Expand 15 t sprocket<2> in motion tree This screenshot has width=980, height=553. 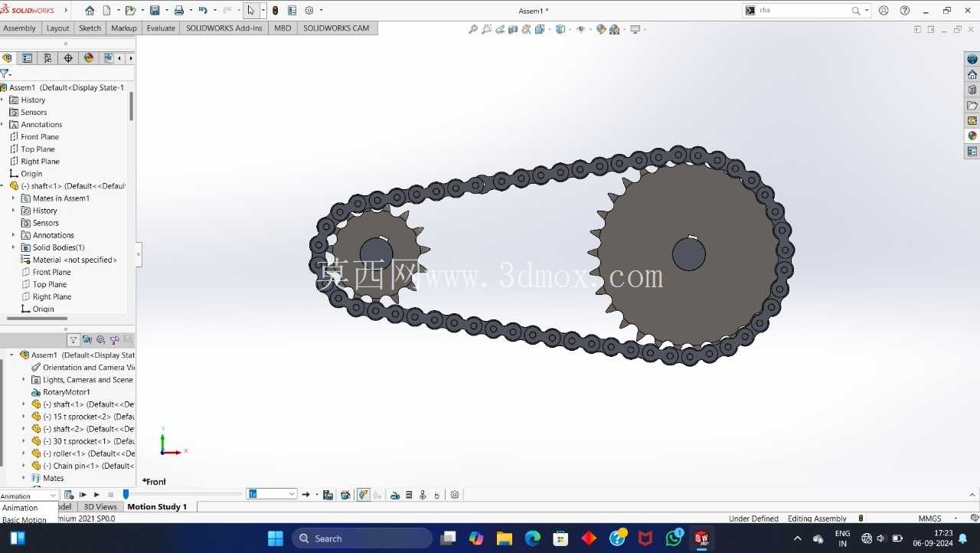coord(24,417)
